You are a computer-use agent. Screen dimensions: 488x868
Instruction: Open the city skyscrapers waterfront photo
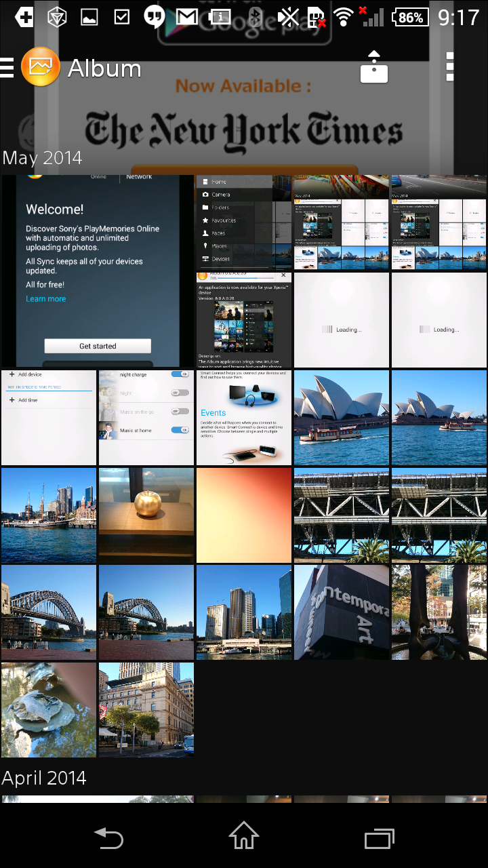point(244,613)
